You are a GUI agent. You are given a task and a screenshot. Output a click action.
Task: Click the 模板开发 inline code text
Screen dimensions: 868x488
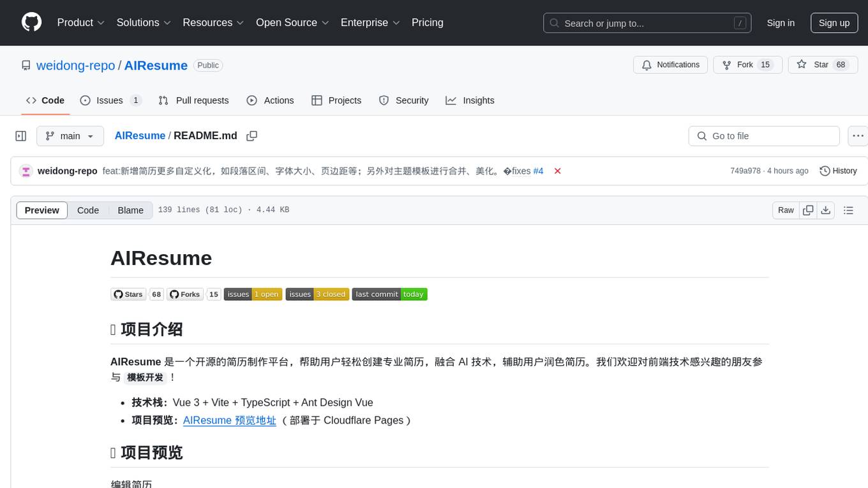(x=145, y=377)
